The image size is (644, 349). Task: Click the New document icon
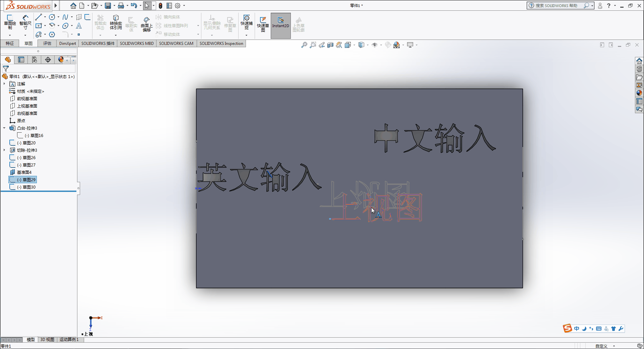[82, 6]
